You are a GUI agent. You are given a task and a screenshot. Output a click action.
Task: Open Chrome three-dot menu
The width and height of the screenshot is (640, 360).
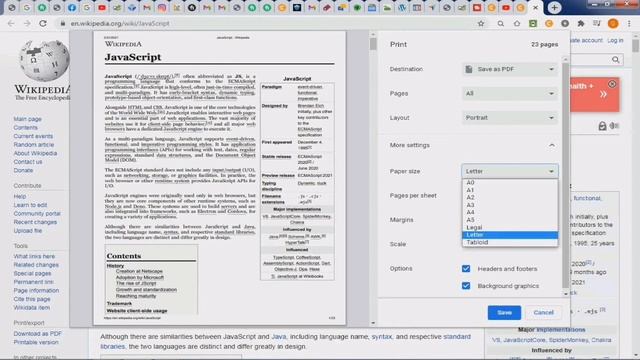pos(629,24)
